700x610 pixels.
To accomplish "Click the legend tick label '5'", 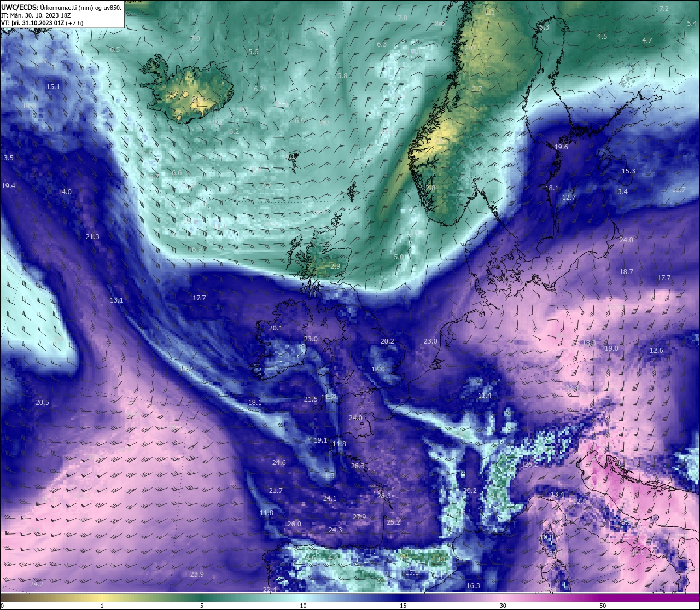I will pos(202,606).
